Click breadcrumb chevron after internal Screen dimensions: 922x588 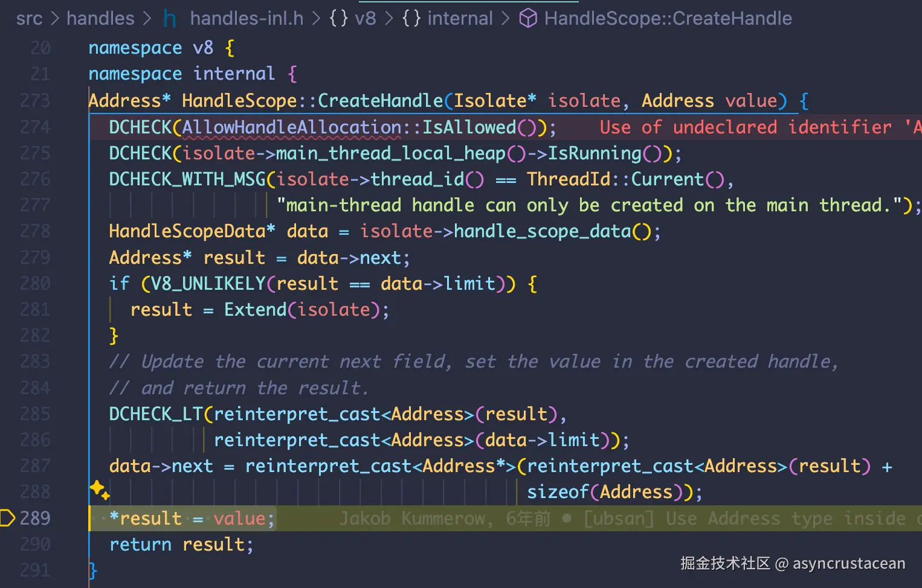tap(506, 19)
